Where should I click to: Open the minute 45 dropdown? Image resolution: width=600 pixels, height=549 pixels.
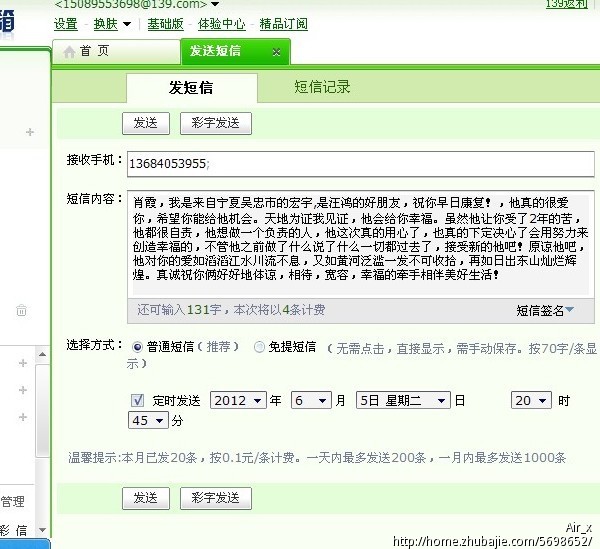tap(148, 420)
